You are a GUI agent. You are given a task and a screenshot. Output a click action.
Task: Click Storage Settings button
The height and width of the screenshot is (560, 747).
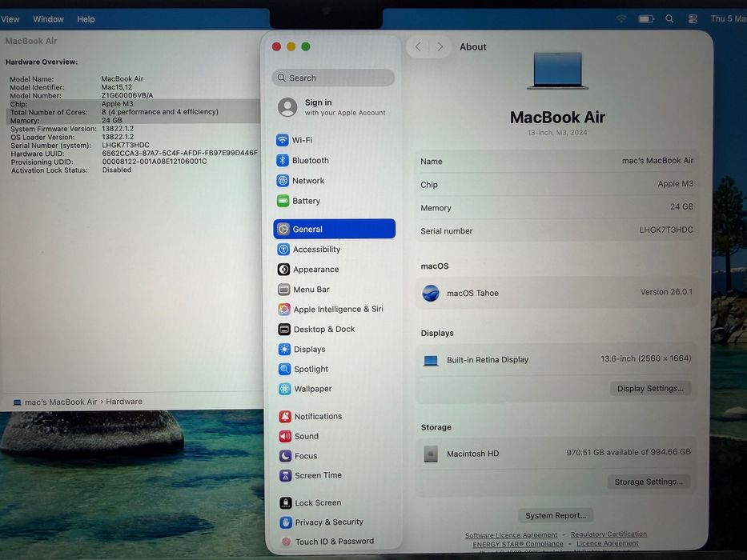(x=649, y=482)
